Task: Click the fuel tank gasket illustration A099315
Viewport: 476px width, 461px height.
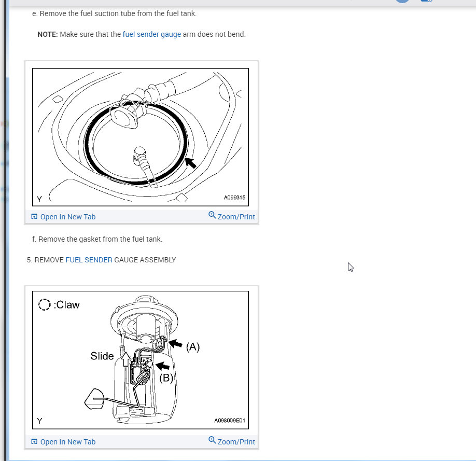Action: coord(141,137)
